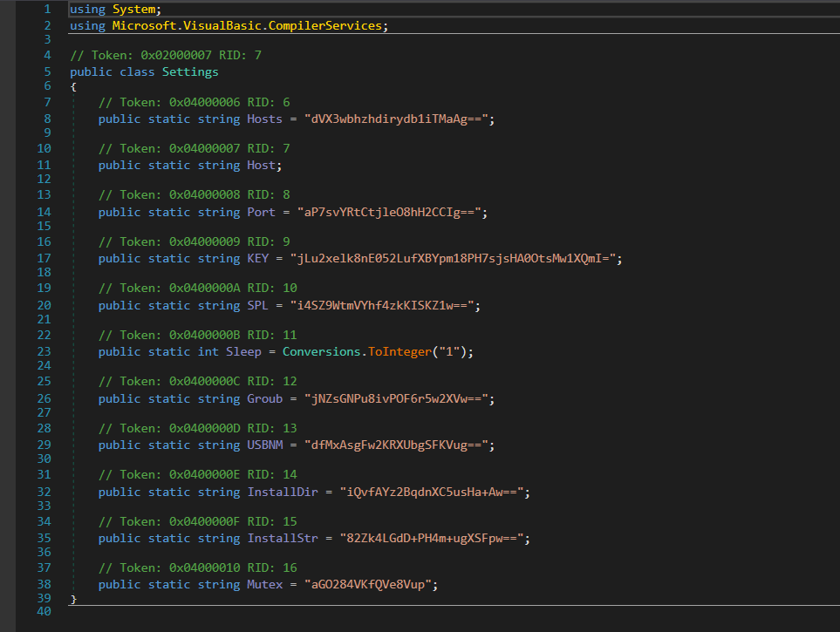Click the int keyword on line 23
The width and height of the screenshot is (840, 632).
[x=208, y=352]
